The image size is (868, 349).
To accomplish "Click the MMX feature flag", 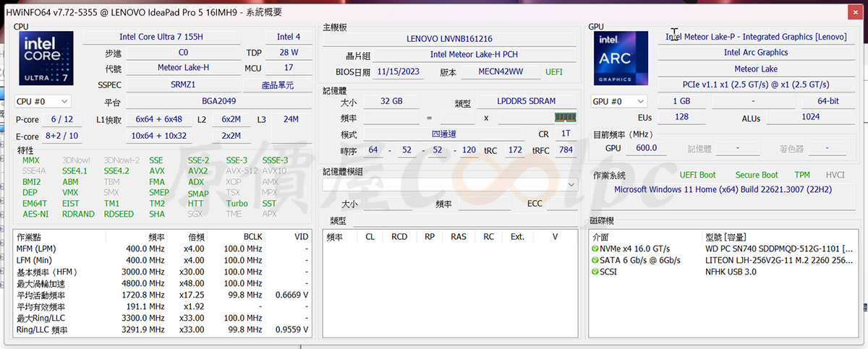I will pyautogui.click(x=31, y=160).
